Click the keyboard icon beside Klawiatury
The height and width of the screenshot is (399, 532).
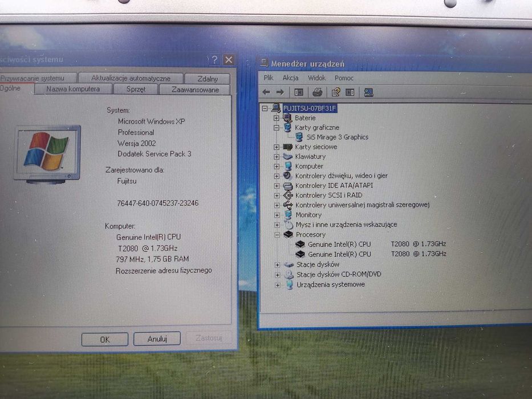coord(288,156)
